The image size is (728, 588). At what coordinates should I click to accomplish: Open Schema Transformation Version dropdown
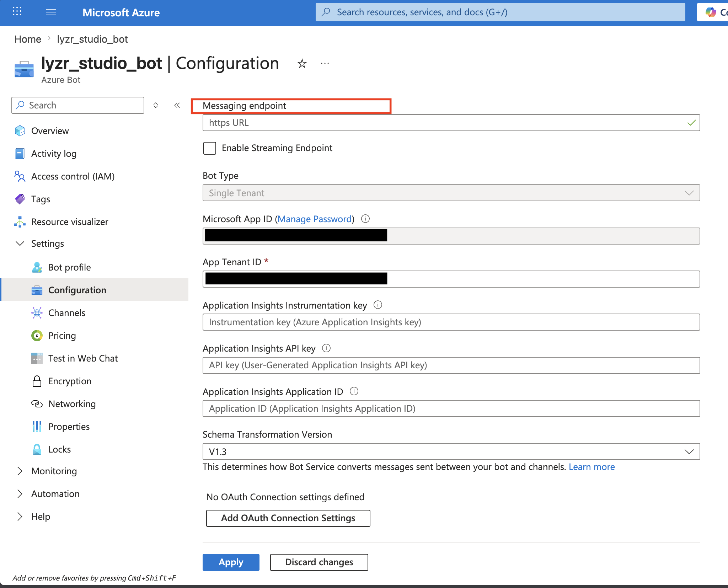[451, 451]
